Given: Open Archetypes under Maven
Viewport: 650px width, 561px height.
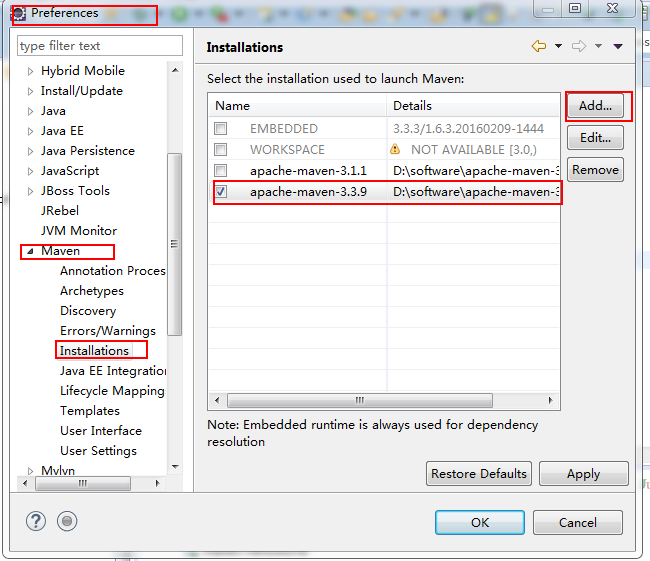Looking at the screenshot, I should point(92,291).
